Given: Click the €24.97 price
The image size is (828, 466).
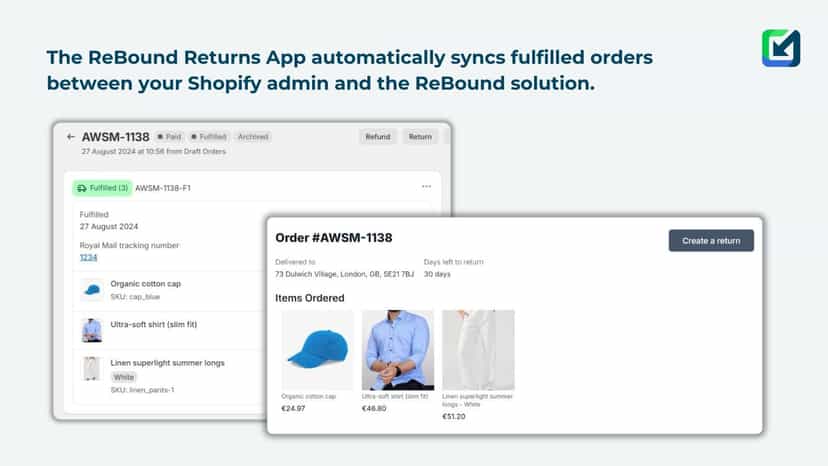Looking at the screenshot, I should point(293,408).
